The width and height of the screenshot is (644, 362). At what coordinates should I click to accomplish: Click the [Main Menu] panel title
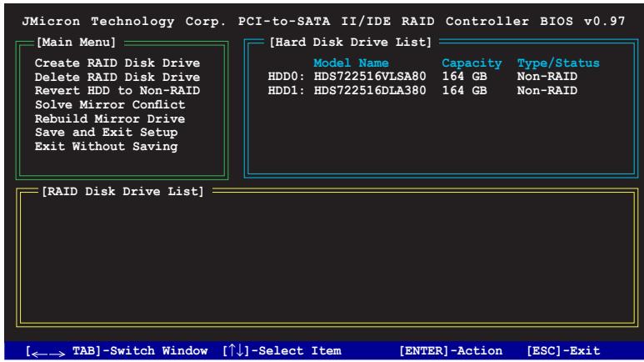(x=76, y=43)
